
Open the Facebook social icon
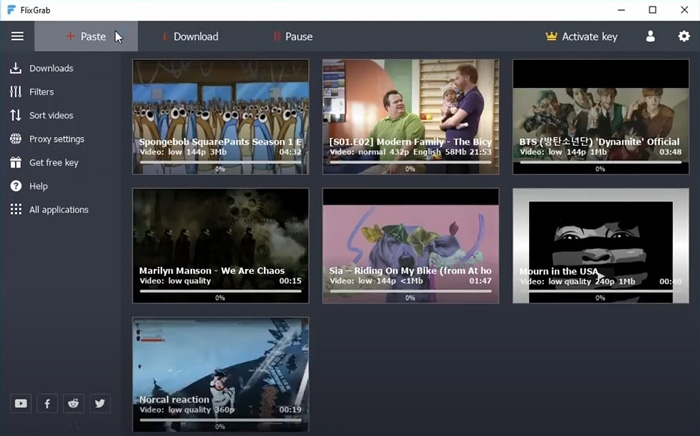(47, 403)
